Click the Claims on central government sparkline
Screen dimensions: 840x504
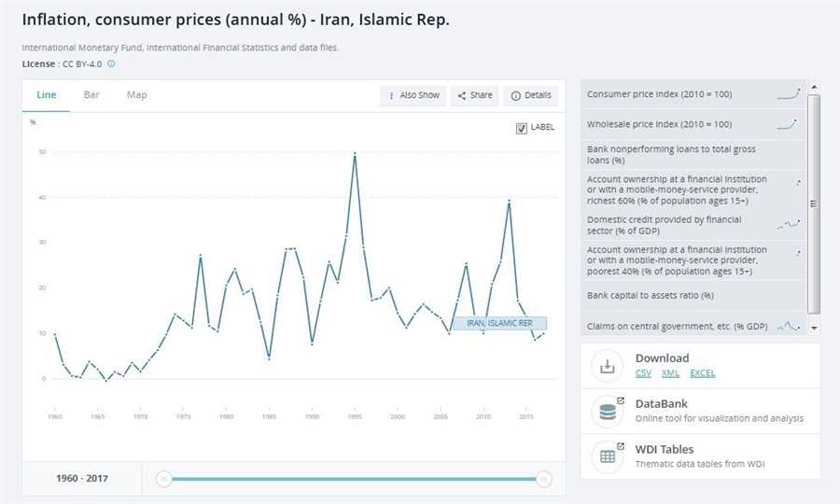click(x=789, y=326)
